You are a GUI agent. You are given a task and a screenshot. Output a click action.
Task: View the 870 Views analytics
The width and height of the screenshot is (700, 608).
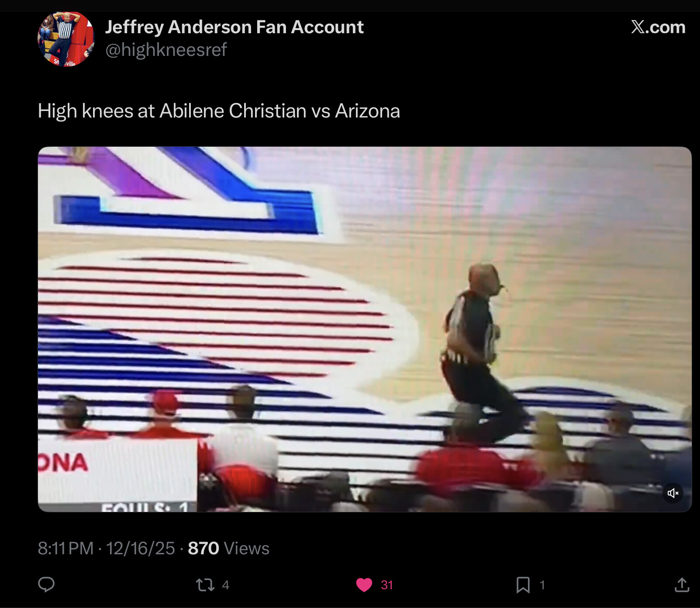pos(228,548)
